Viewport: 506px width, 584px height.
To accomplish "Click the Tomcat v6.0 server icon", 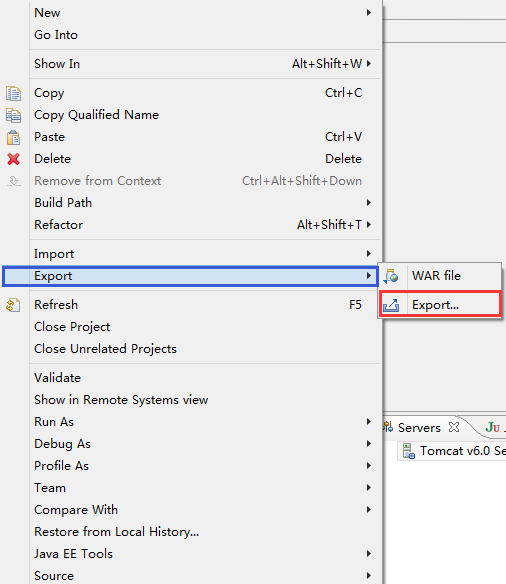I will pos(408,451).
